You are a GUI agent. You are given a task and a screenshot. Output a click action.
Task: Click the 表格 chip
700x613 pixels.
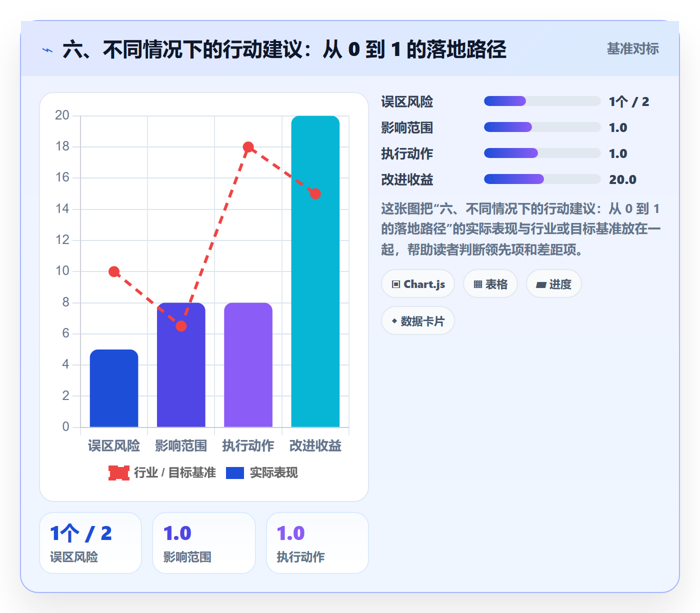tap(490, 284)
